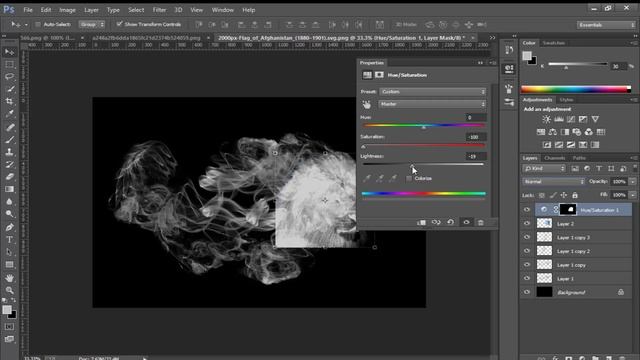The height and width of the screenshot is (360, 640).
Task: Toggle adjustment visibility in Properties panel
Action: pos(466,222)
